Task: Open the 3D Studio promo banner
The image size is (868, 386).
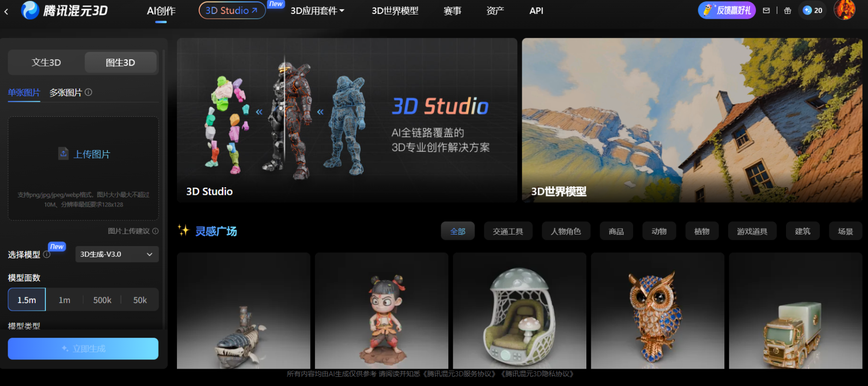Action: pyautogui.click(x=347, y=120)
